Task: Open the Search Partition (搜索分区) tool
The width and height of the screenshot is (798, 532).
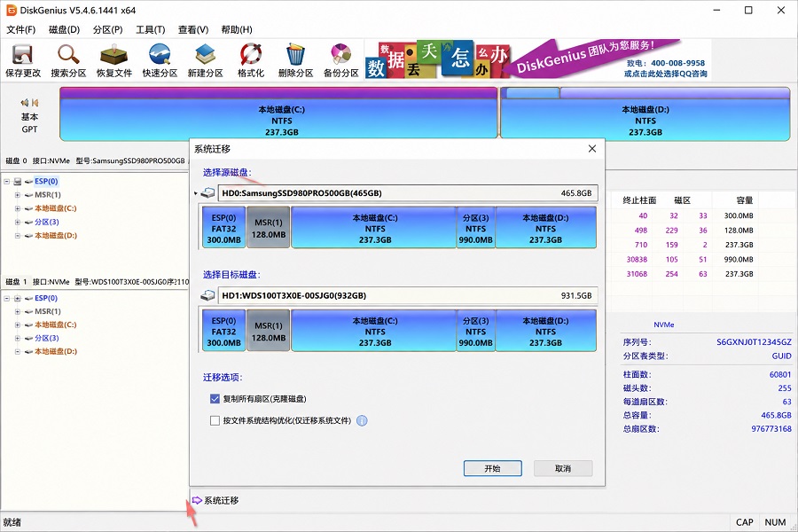Action: (68, 60)
